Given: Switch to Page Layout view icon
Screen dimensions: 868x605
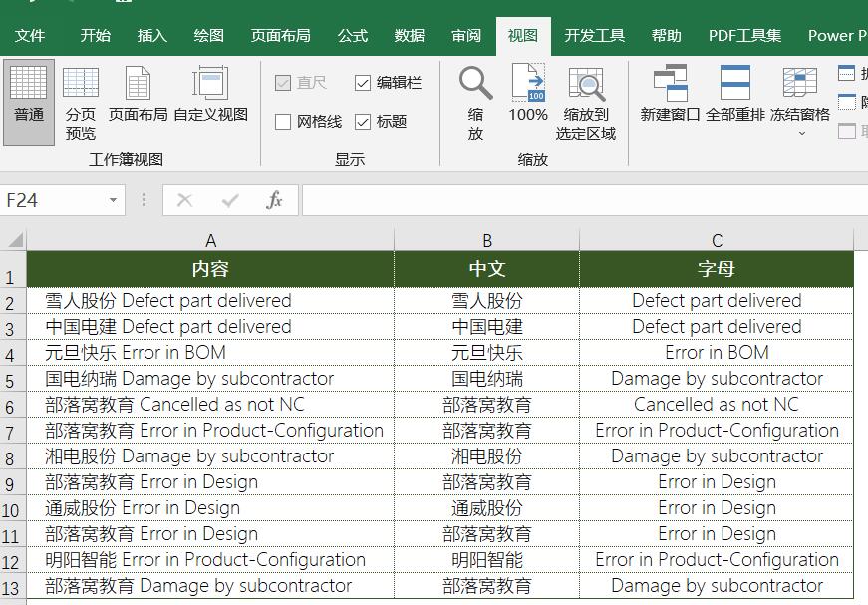Looking at the screenshot, I should pyautogui.click(x=138, y=83).
